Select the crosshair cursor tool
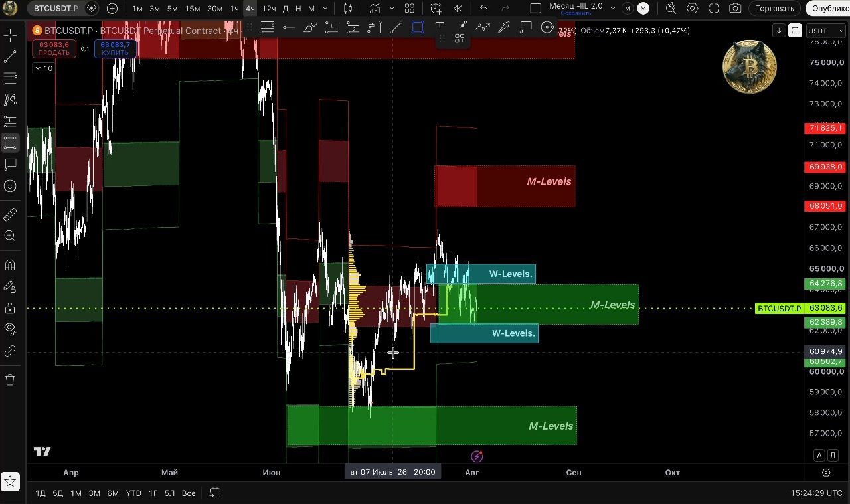The width and height of the screenshot is (850, 504). [x=10, y=36]
